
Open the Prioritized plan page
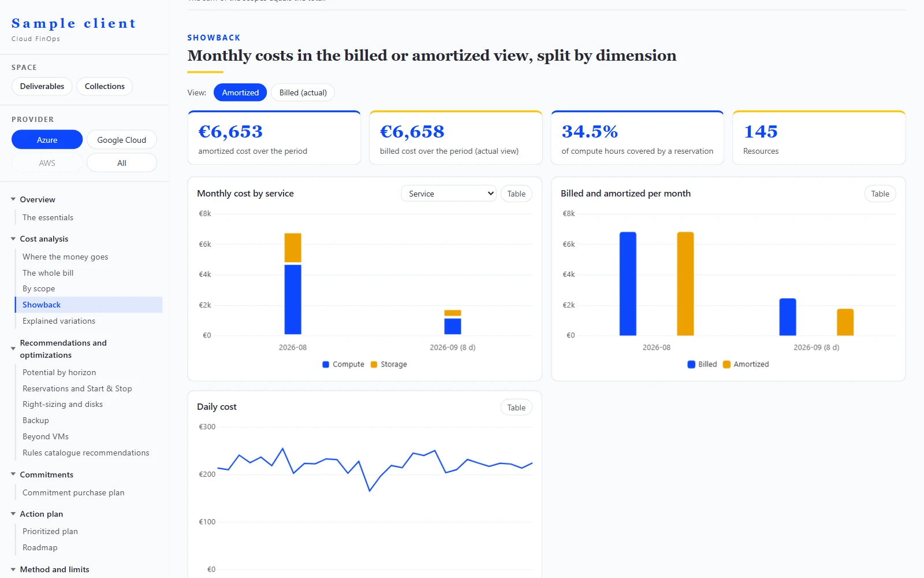coord(50,531)
